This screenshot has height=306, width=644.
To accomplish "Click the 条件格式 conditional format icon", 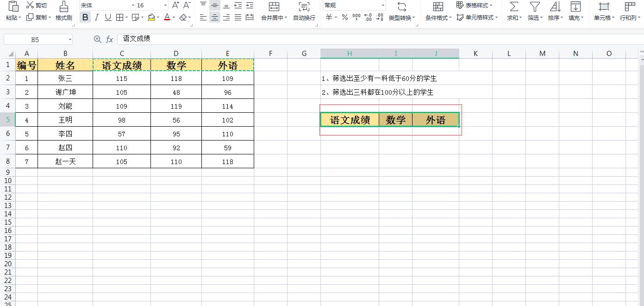I will (x=438, y=6).
